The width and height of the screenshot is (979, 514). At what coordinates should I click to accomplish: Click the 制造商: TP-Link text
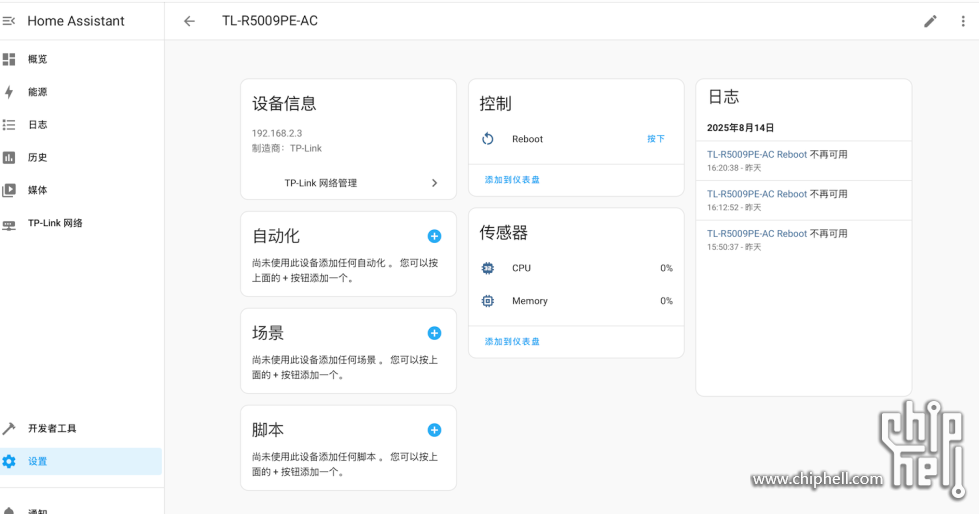point(287,148)
